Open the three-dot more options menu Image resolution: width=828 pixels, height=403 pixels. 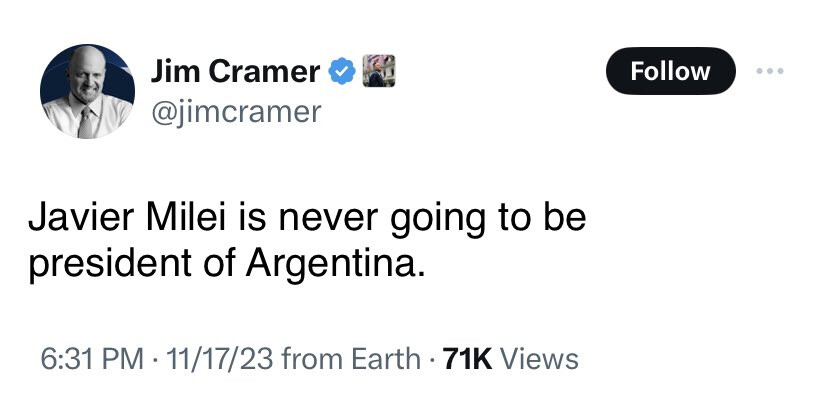click(769, 71)
